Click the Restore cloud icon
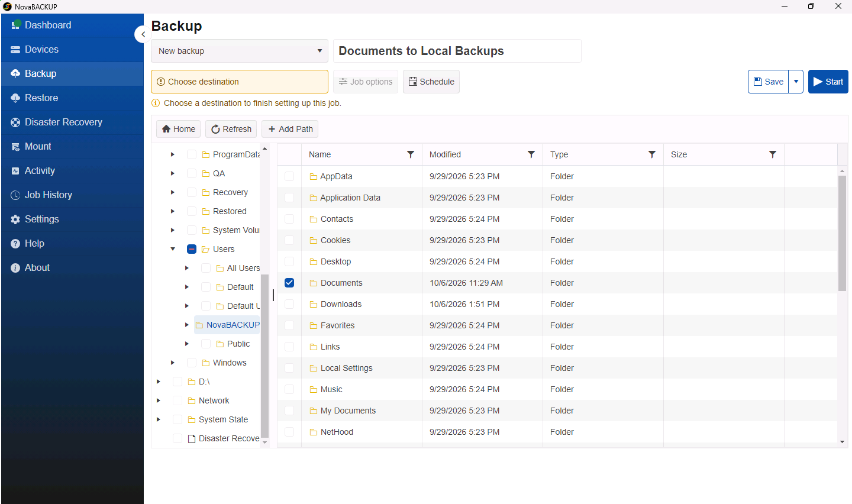This screenshot has width=852, height=504. coord(15,98)
